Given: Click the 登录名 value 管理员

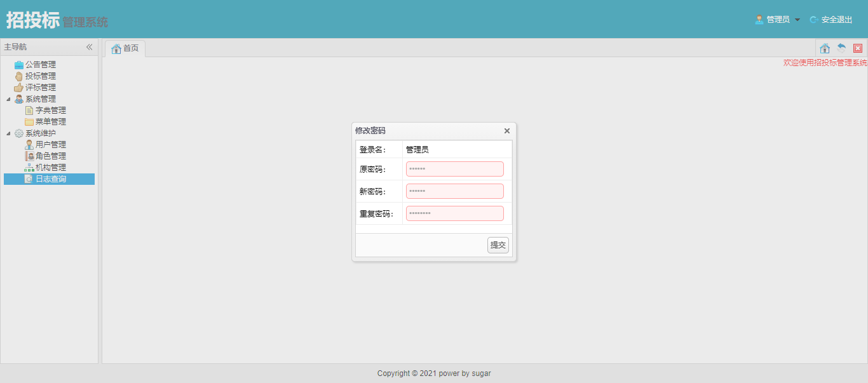Looking at the screenshot, I should pos(417,150).
